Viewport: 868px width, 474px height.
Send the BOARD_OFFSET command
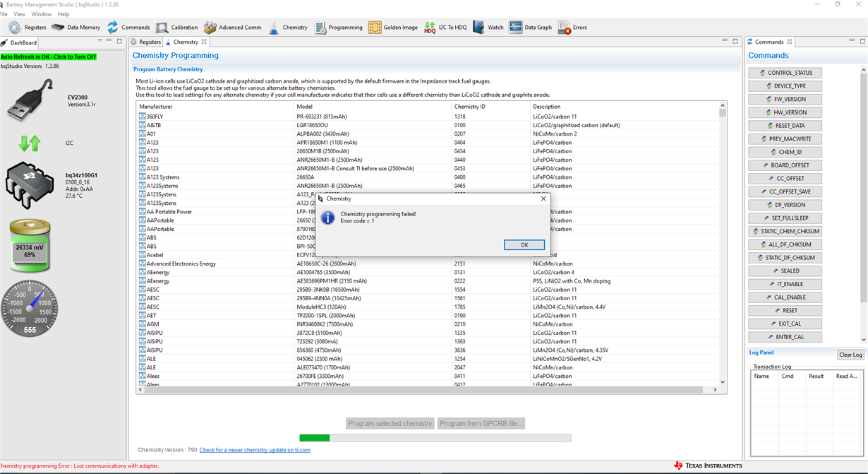click(785, 165)
